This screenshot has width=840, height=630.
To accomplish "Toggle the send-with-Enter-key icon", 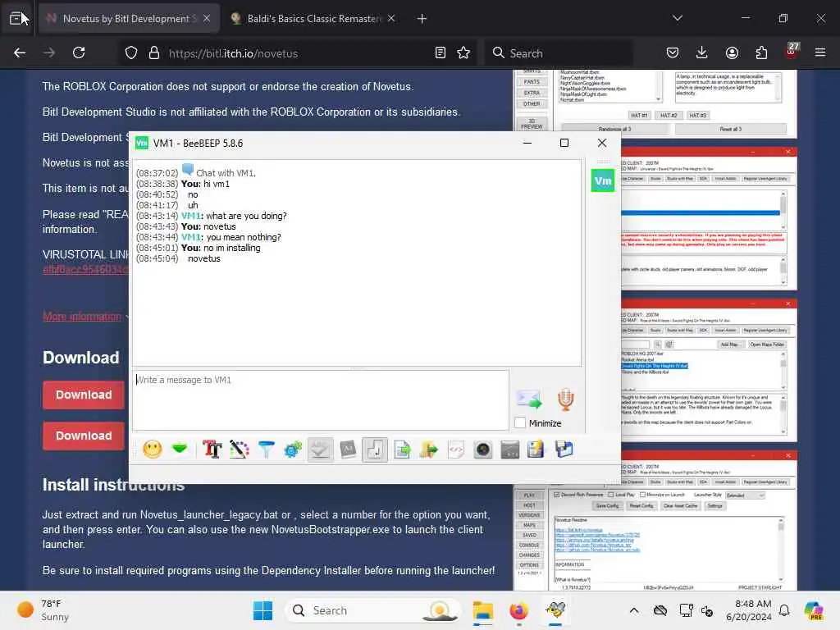I will 374,450.
